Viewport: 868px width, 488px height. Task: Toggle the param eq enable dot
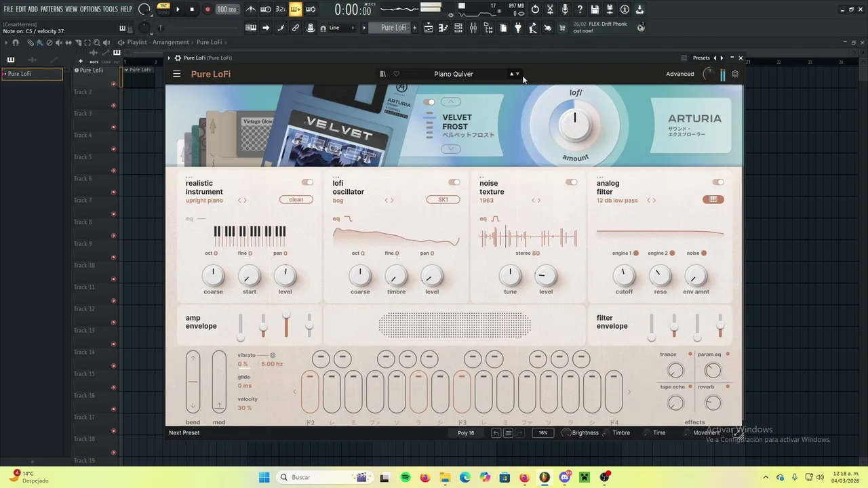(x=728, y=354)
